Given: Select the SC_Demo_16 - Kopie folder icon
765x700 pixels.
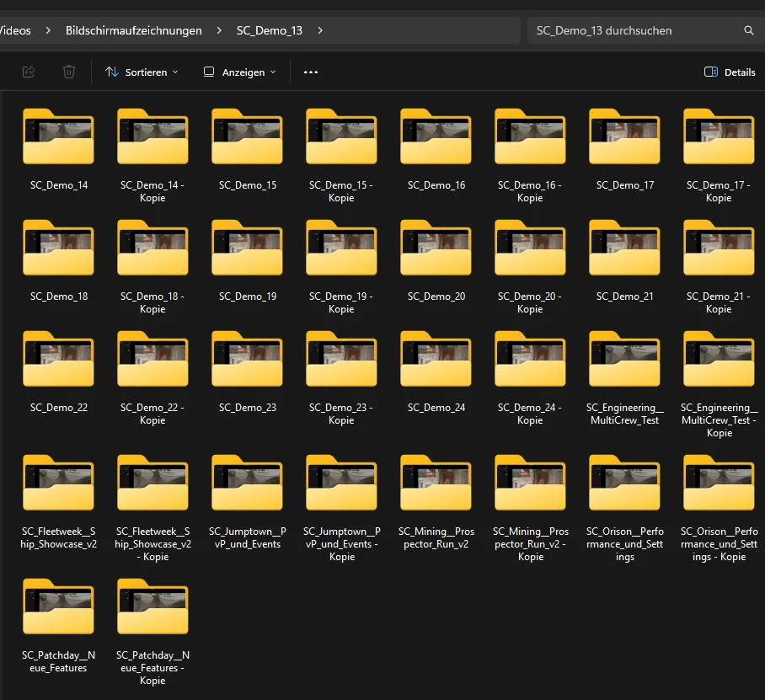Looking at the screenshot, I should pyautogui.click(x=530, y=136).
